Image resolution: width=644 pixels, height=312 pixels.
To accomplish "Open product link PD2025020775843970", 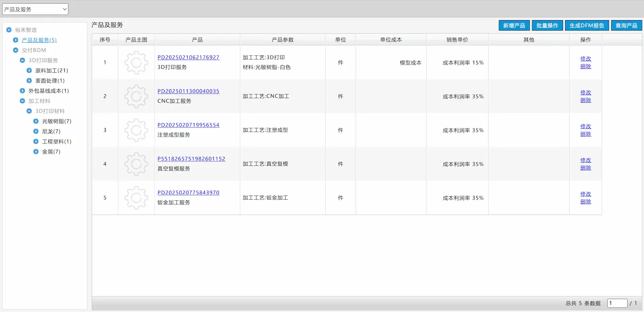I will tap(188, 193).
